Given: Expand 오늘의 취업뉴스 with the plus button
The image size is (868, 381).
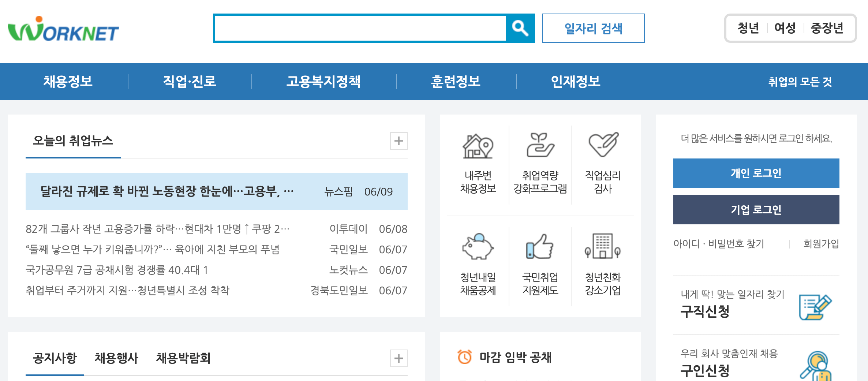Looking at the screenshot, I should [399, 141].
